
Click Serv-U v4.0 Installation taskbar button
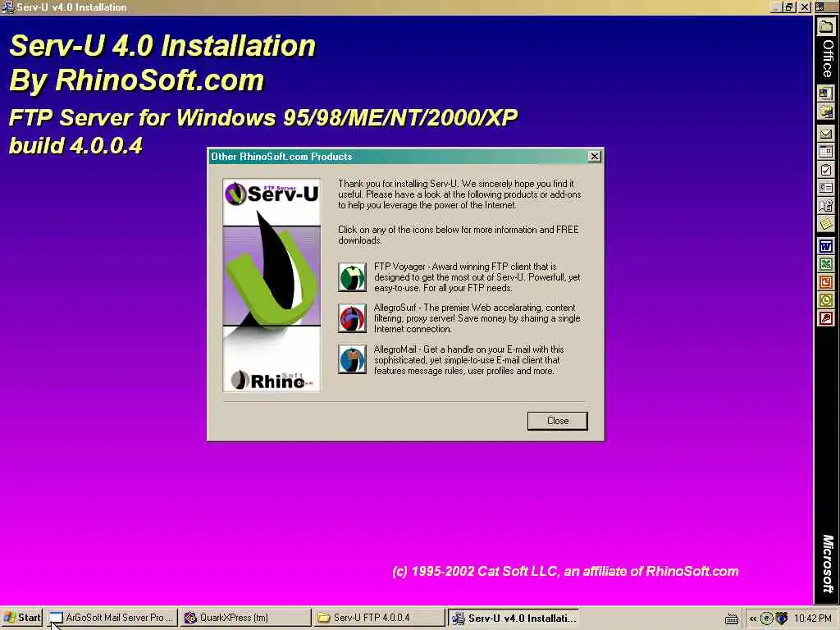coord(514,618)
